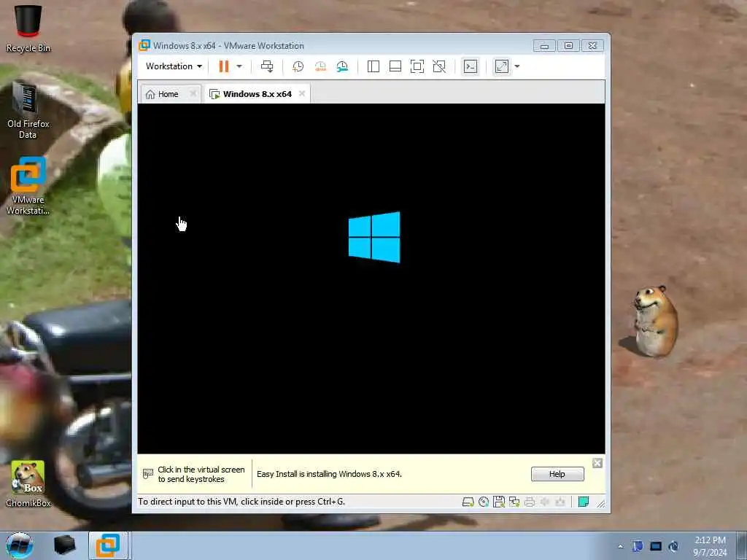Viewport: 747px width, 560px height.
Task: Click the sound card status icon
Action: [545, 502]
